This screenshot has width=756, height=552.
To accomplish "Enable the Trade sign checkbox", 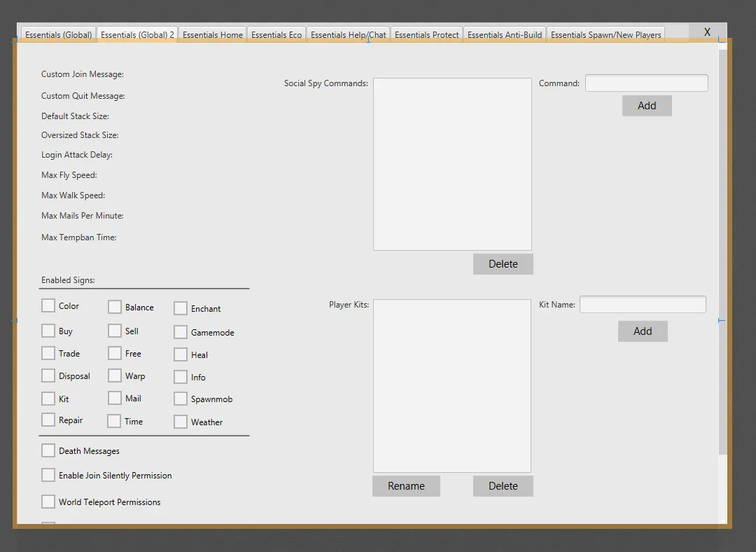I will [48, 353].
